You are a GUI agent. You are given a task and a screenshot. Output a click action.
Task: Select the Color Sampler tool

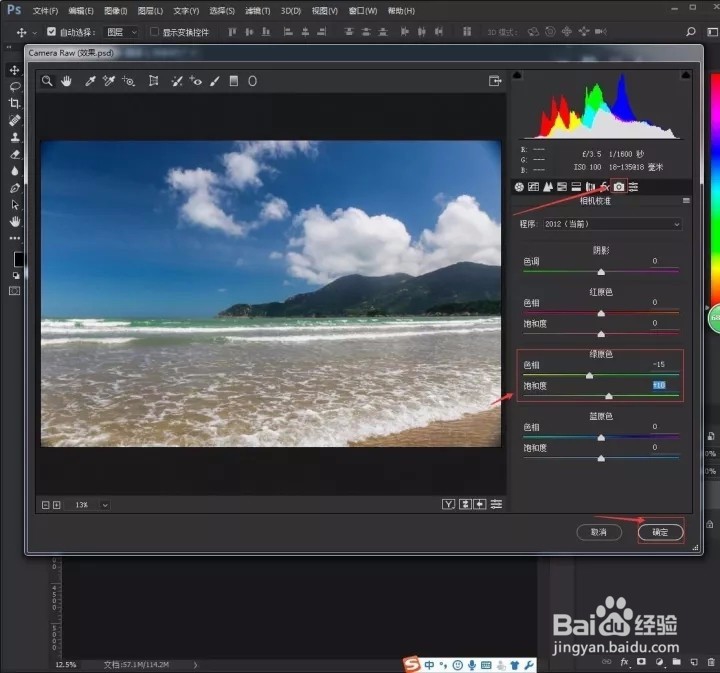coord(109,81)
